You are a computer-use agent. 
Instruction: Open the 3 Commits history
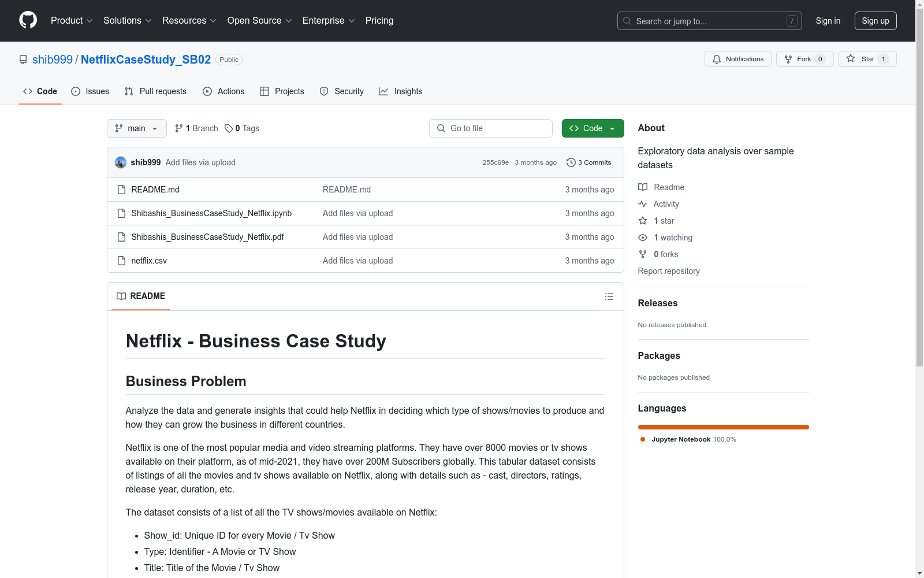[x=589, y=162]
